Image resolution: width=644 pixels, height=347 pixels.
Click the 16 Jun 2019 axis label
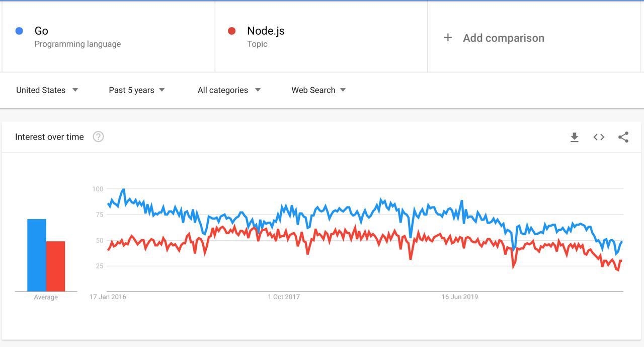[x=460, y=297]
